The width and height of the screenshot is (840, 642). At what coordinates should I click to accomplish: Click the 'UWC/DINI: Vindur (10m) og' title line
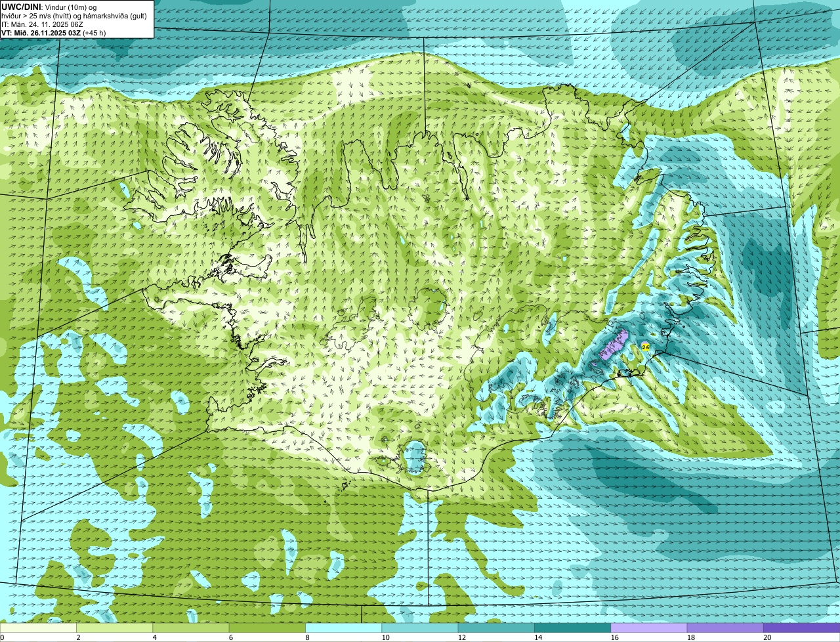pyautogui.click(x=49, y=7)
